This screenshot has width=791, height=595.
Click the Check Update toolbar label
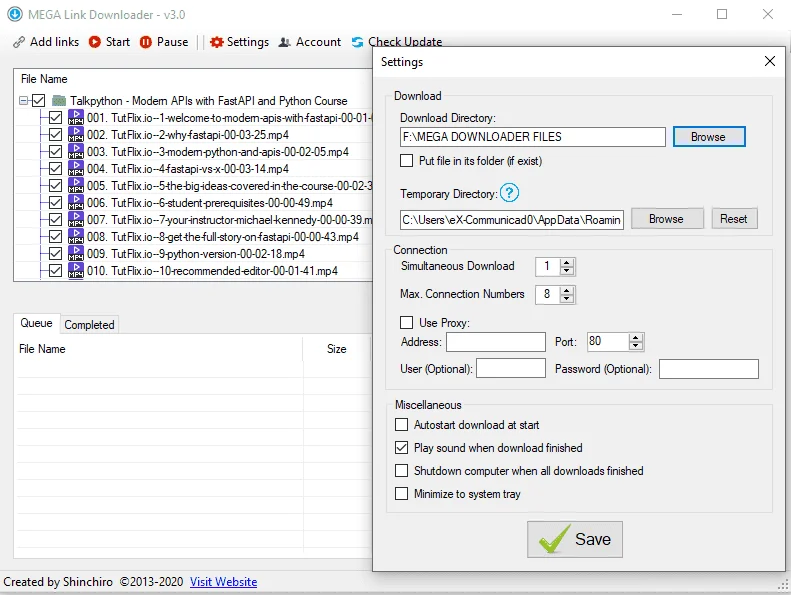tap(405, 42)
